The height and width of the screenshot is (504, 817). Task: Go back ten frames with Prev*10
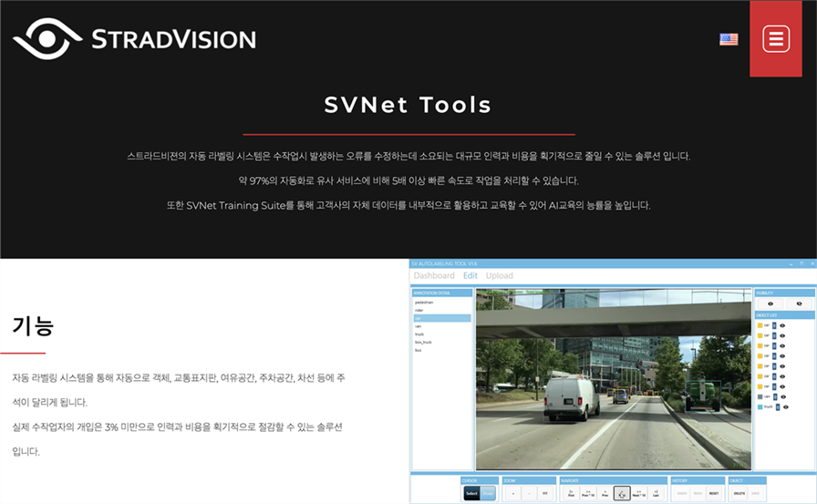588,493
